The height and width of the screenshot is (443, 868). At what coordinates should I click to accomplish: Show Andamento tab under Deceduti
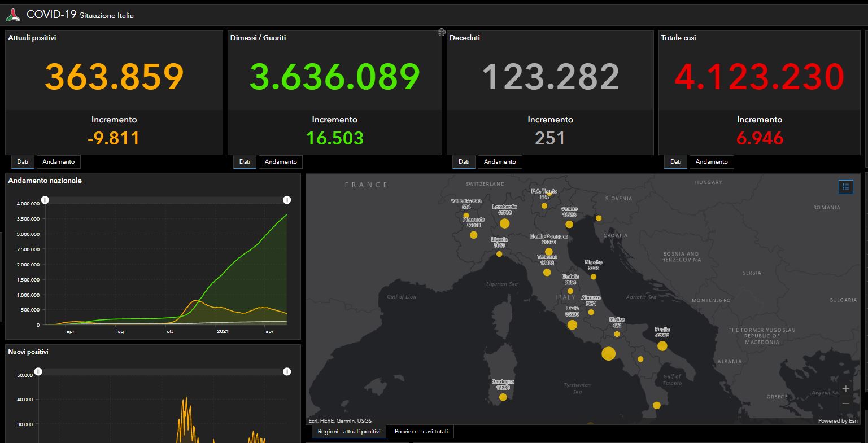tap(500, 162)
